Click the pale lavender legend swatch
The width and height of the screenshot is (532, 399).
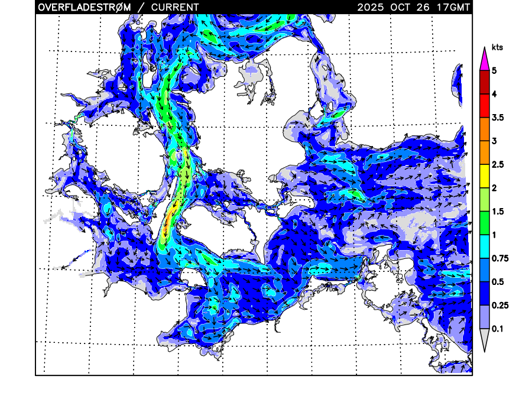coord(484,317)
